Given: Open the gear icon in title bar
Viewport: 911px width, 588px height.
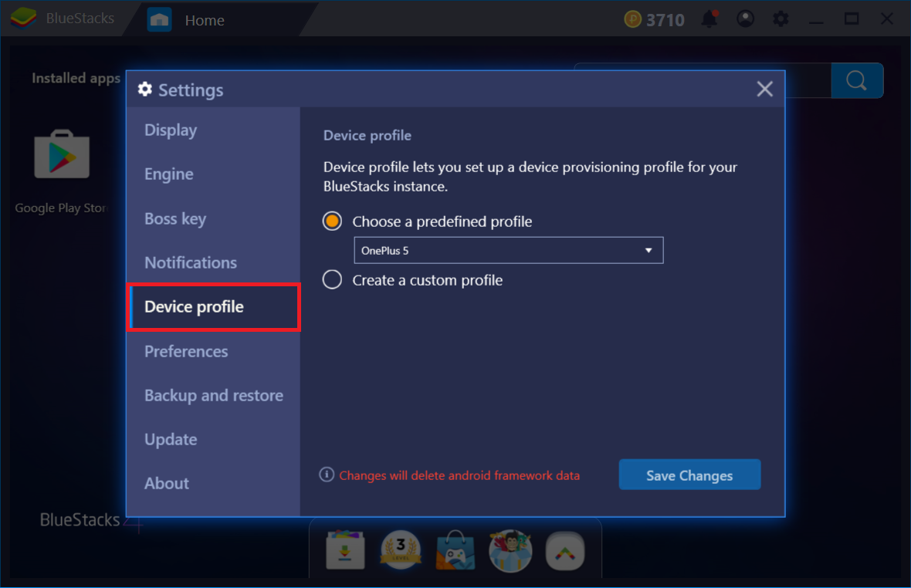Looking at the screenshot, I should (x=781, y=19).
